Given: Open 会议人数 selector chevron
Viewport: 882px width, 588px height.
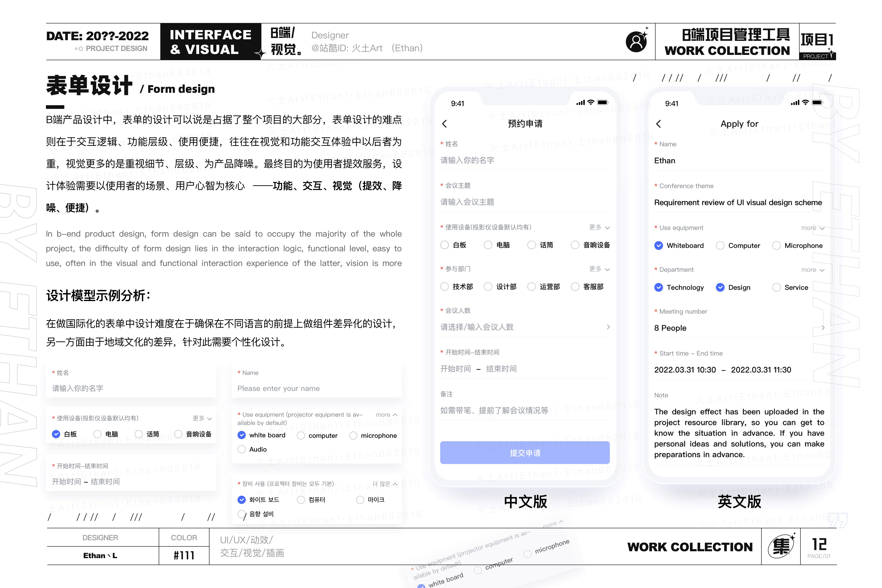Looking at the screenshot, I should 608,327.
